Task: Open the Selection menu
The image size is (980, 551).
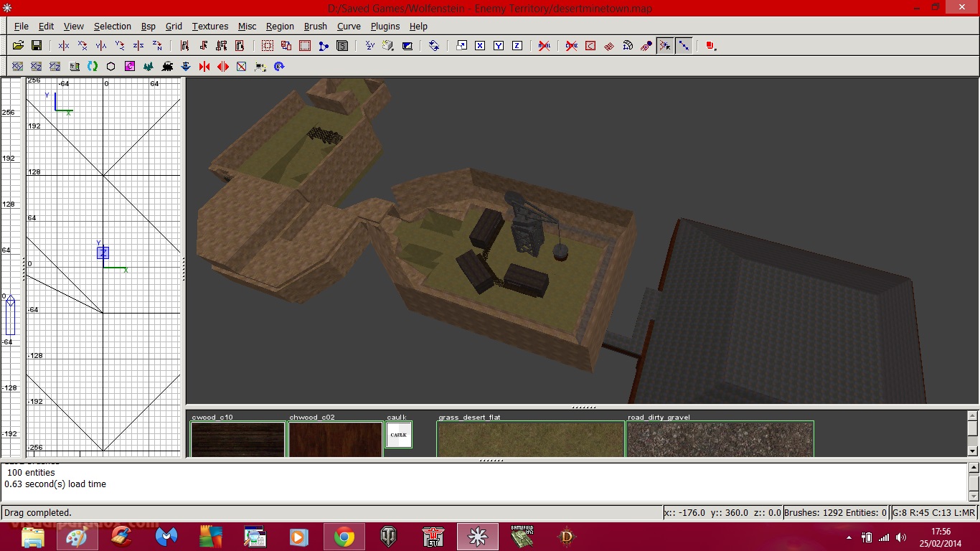Action: [113, 26]
